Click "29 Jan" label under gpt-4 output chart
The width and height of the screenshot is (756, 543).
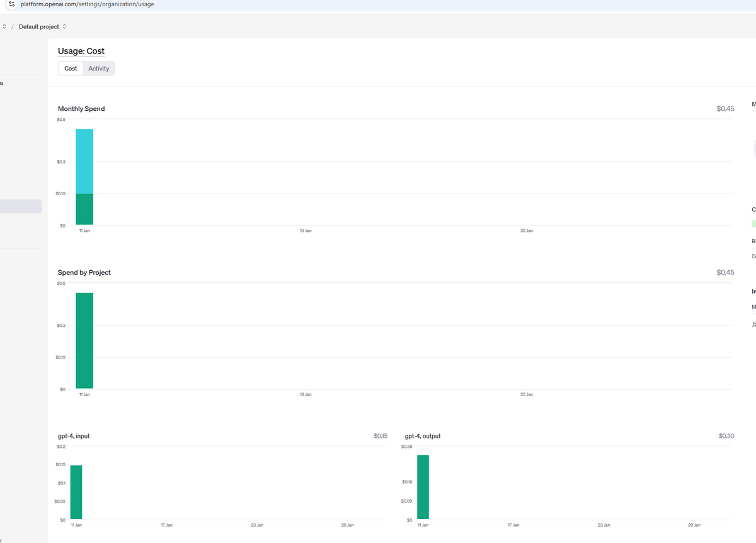[694, 525]
